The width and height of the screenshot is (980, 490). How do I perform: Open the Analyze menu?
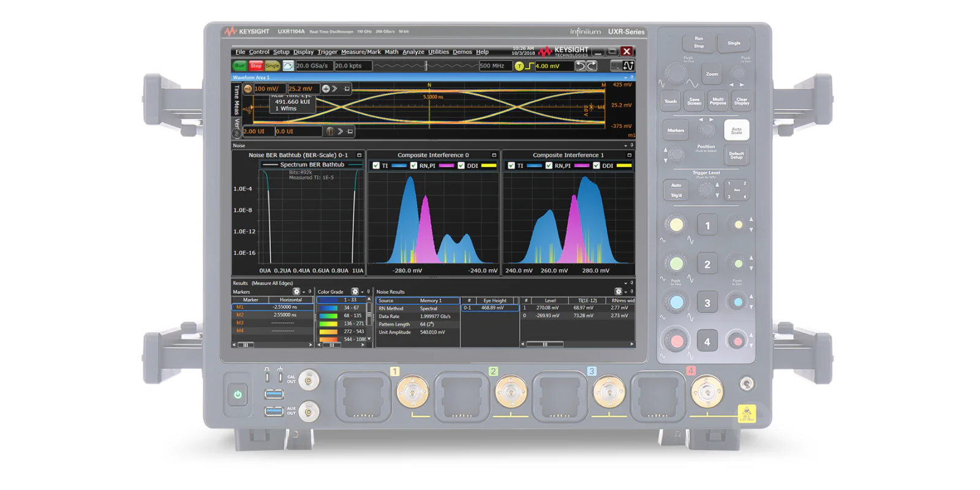click(413, 52)
